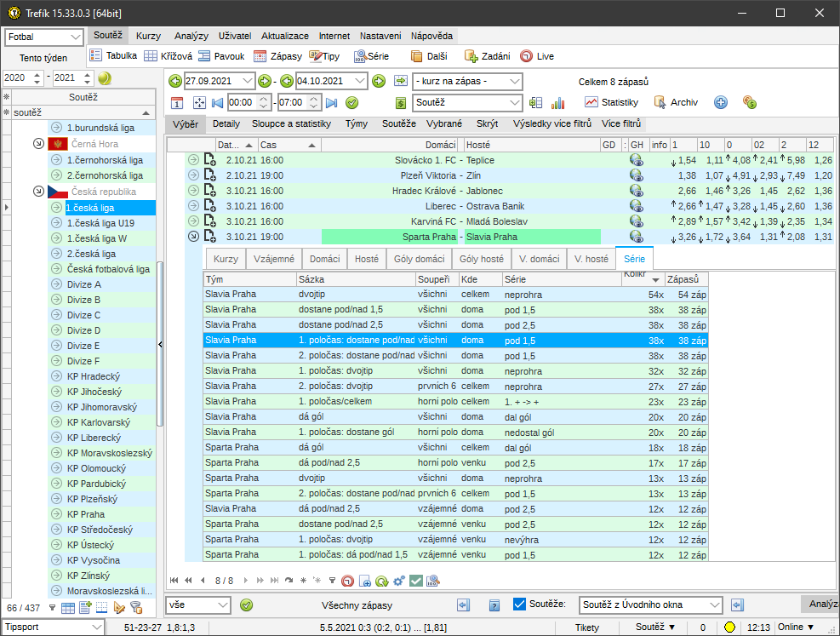Click the calendar day icon left of time fields
Image resolution: width=840 pixels, height=636 pixels.
coord(177,102)
